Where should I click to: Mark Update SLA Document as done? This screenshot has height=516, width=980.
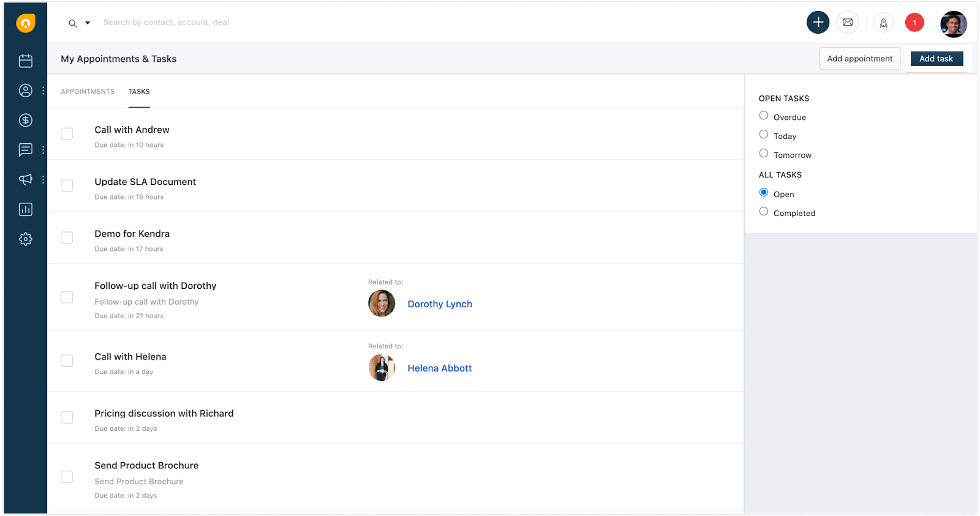(x=67, y=185)
